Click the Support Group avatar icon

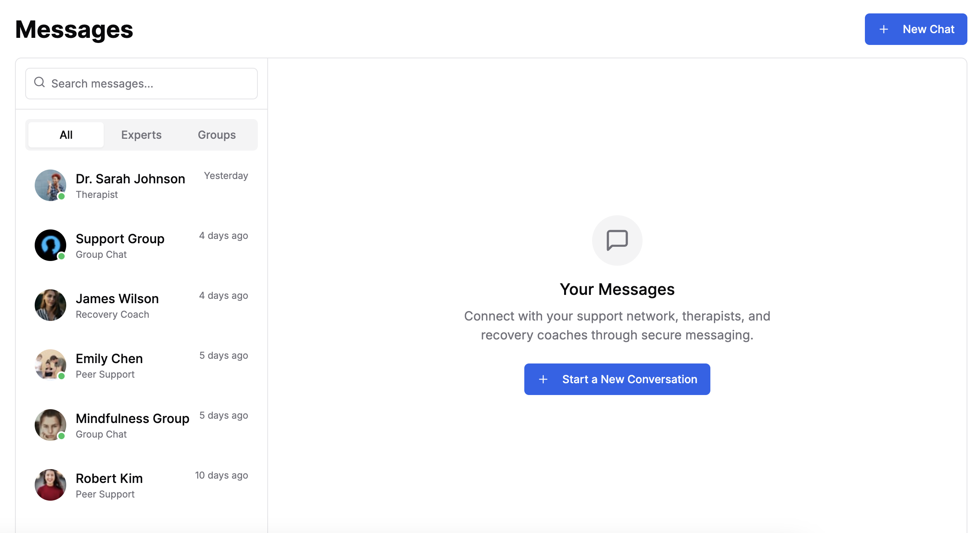coord(50,245)
